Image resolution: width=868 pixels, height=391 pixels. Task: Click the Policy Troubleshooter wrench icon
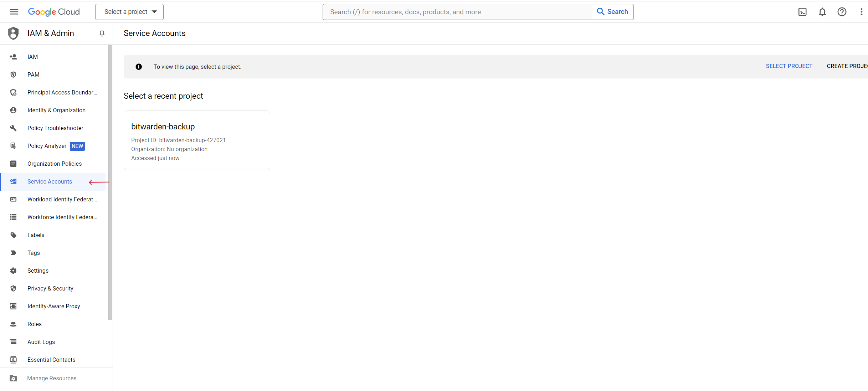[13, 128]
